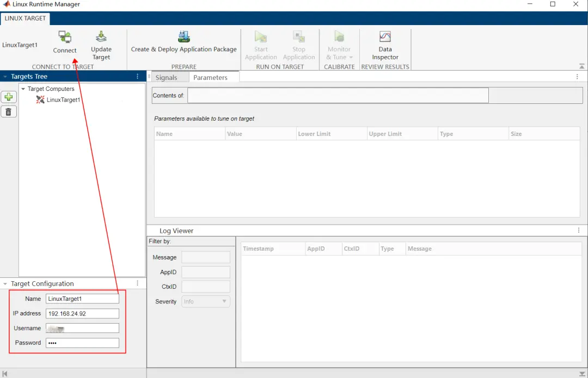Click the Update Target icon
Screen dimensions: 588x378
(101, 36)
